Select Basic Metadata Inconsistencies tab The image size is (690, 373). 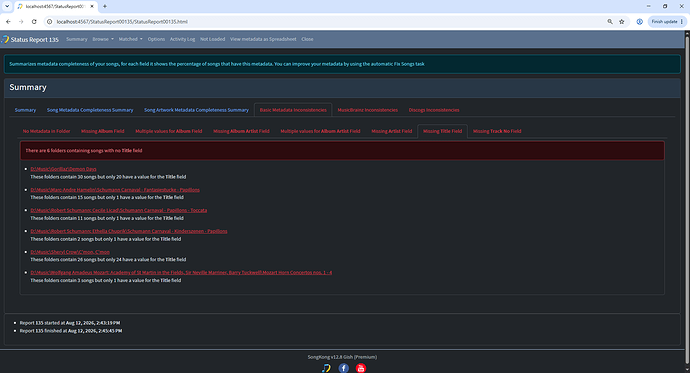pos(293,110)
